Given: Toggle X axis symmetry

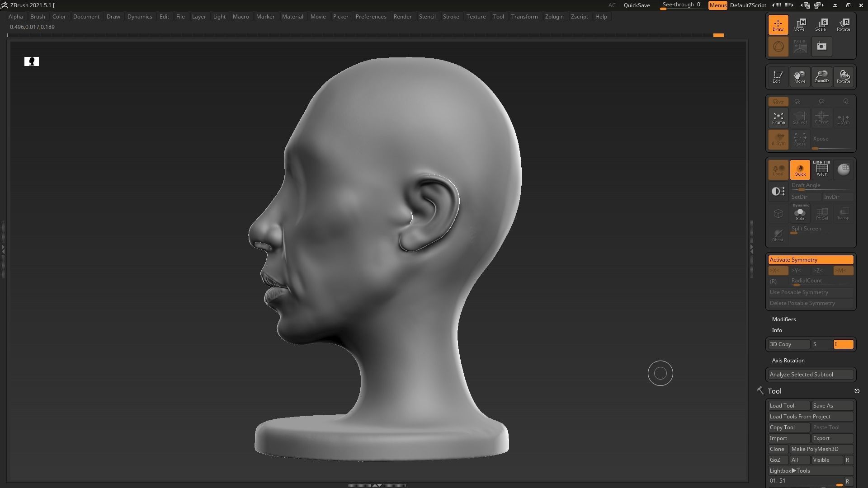Looking at the screenshot, I should [778, 271].
